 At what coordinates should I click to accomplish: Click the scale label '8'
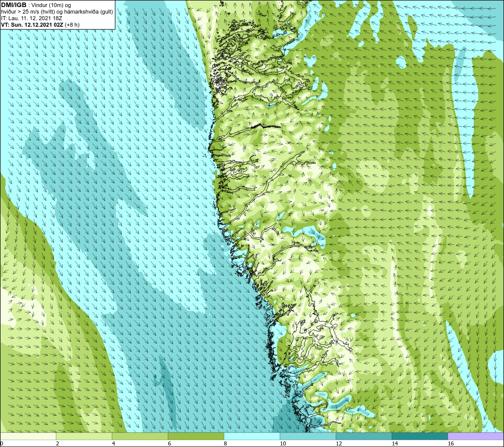pyautogui.click(x=225, y=444)
